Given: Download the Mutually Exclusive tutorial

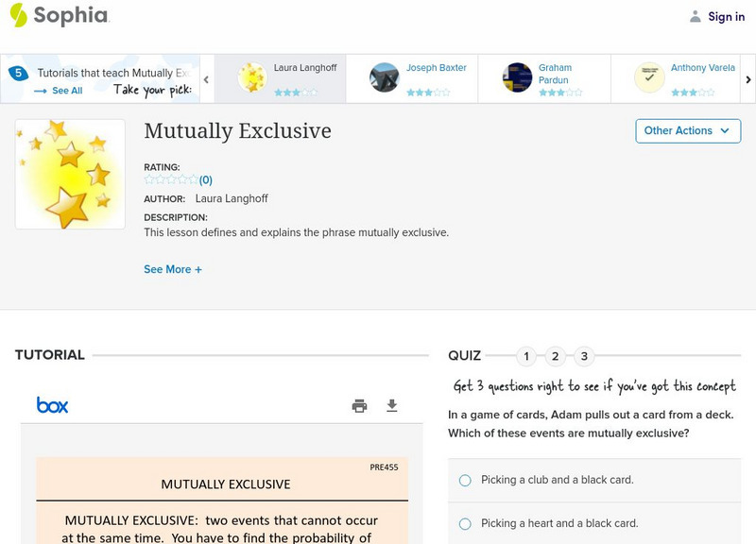Looking at the screenshot, I should tap(391, 403).
